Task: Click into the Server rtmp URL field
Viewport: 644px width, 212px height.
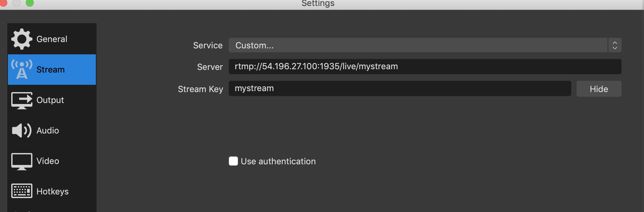Action: (425, 67)
